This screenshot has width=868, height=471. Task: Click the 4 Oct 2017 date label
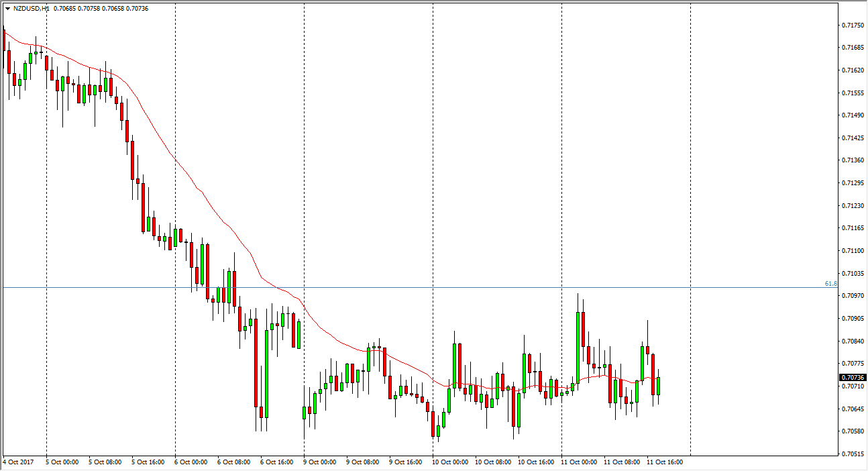[18, 462]
